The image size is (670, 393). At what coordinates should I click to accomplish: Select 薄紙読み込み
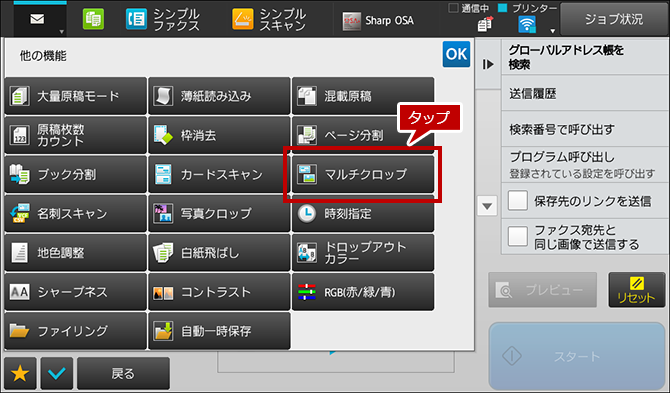coord(219,96)
